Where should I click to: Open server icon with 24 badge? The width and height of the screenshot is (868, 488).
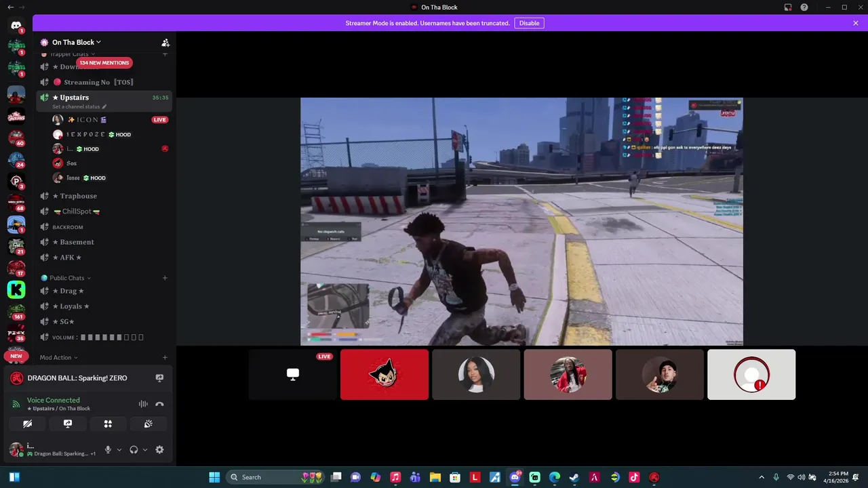click(16, 159)
